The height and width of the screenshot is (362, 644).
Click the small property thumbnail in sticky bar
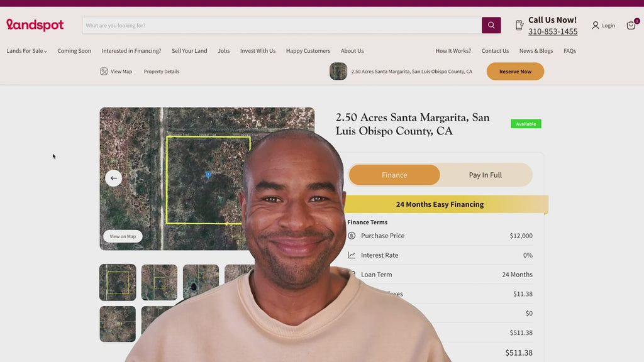coord(338,72)
